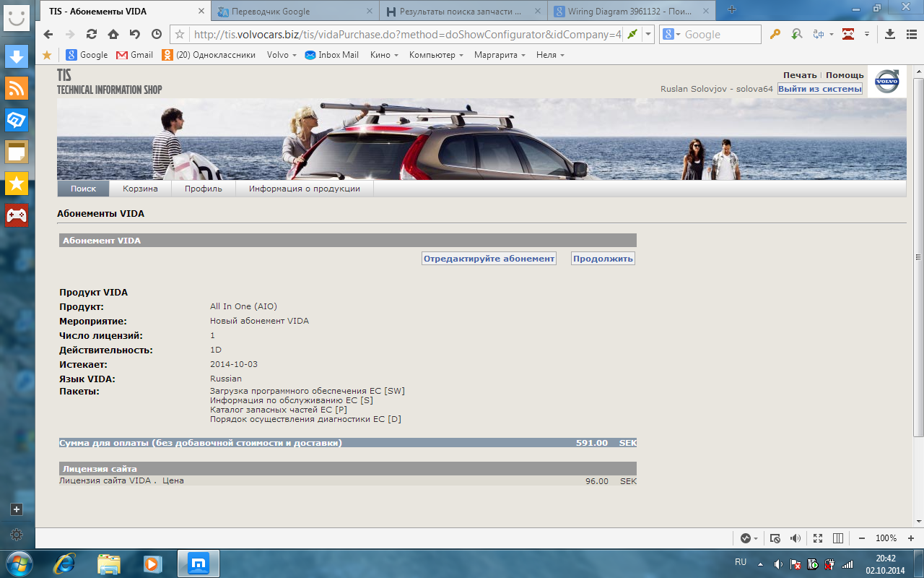Open the downloads sidebar icon
The height and width of the screenshot is (578, 924).
16,56
